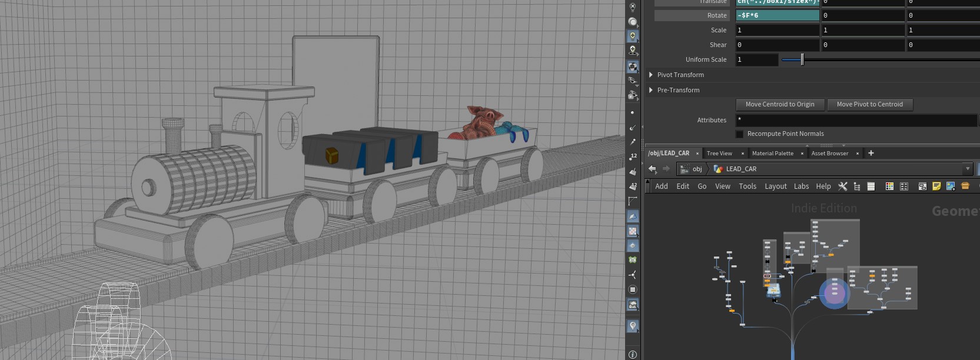Click the highlighted pin marker icon in viewport toolbar
The width and height of the screenshot is (980, 360).
633,326
